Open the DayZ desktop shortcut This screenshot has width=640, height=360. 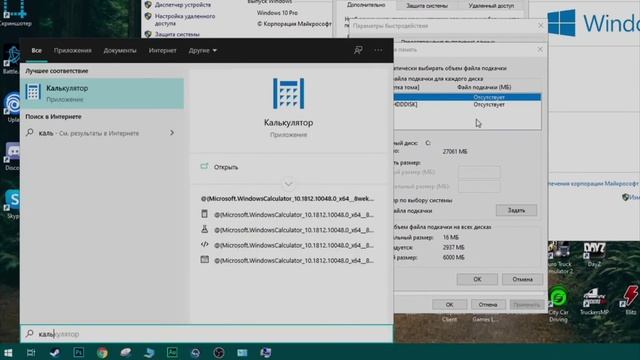[594, 255]
